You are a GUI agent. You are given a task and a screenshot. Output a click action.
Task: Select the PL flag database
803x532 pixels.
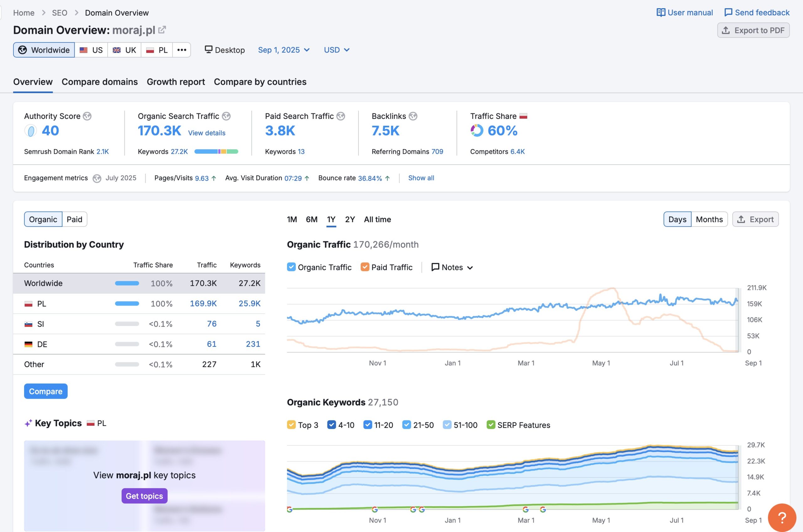tap(150, 50)
